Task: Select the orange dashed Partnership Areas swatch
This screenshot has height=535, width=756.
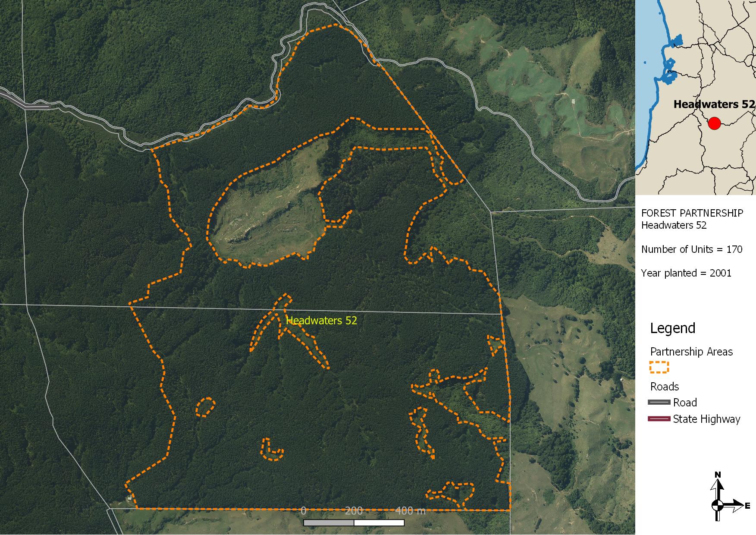Action: (659, 367)
